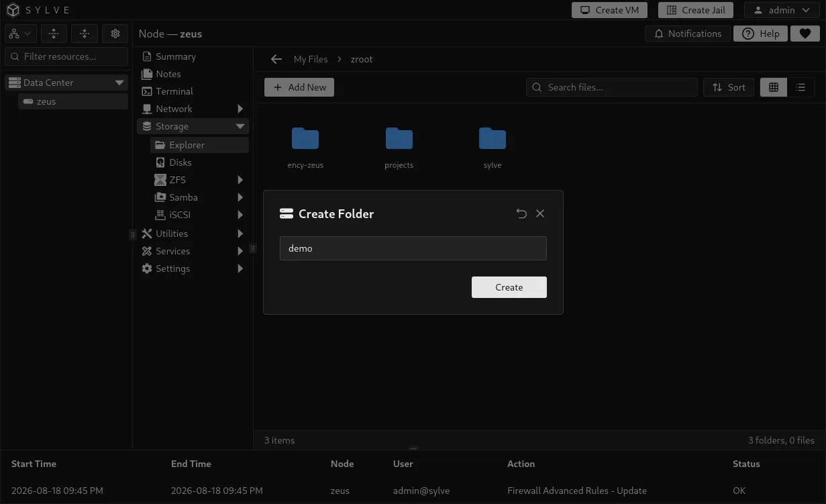
Task: Click the iSCSI icon in sidebar
Action: coord(160,215)
